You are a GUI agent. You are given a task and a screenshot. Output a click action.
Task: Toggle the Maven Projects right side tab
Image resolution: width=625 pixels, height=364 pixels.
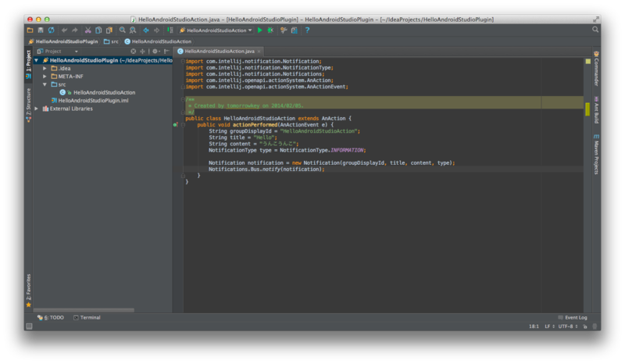[596, 155]
